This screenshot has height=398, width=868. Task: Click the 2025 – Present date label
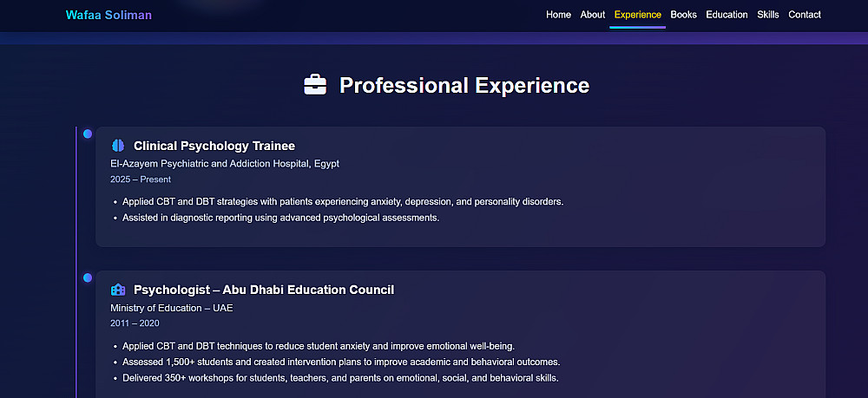point(141,179)
